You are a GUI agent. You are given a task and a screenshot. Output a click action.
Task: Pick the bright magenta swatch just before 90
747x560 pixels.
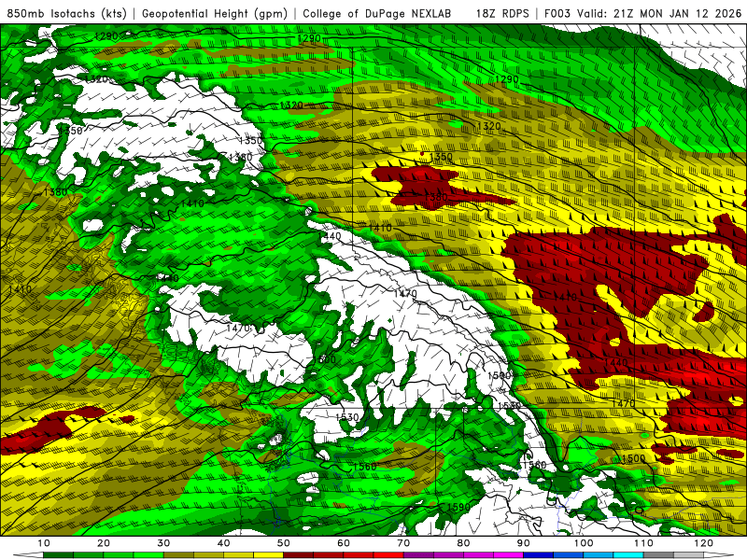tap(508, 554)
